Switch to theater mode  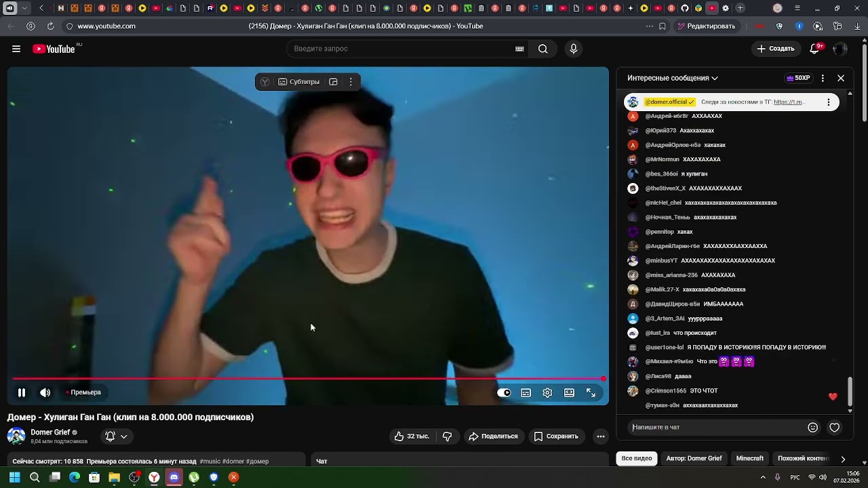(569, 392)
